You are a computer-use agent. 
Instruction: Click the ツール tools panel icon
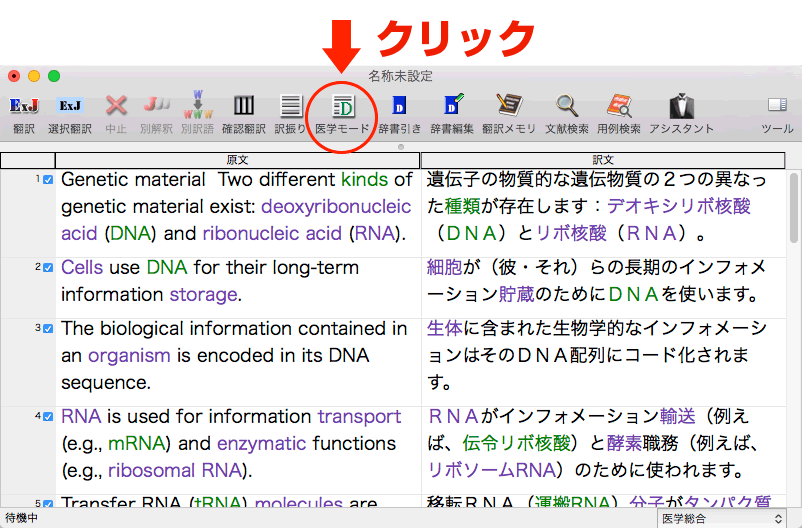pyautogui.click(x=777, y=105)
